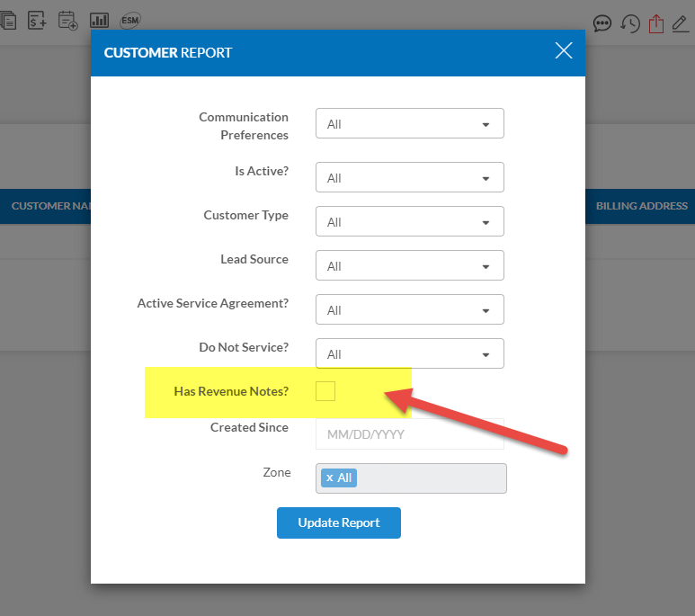Click the red export share icon
The width and height of the screenshot is (695, 616).
tap(655, 23)
